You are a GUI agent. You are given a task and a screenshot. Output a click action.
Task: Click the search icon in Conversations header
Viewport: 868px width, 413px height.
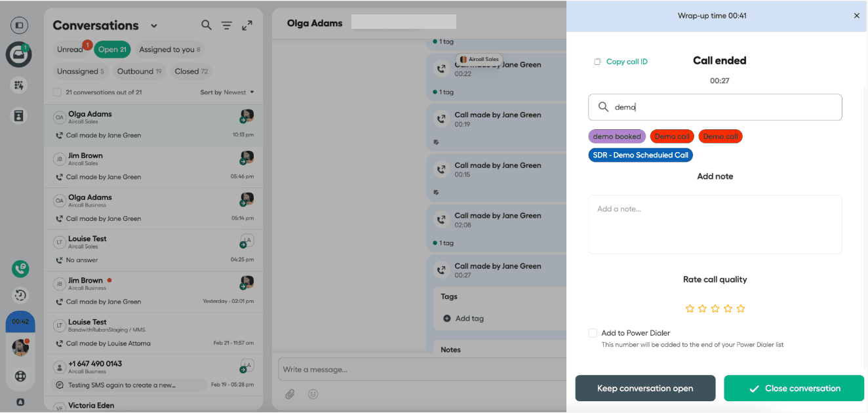[206, 26]
